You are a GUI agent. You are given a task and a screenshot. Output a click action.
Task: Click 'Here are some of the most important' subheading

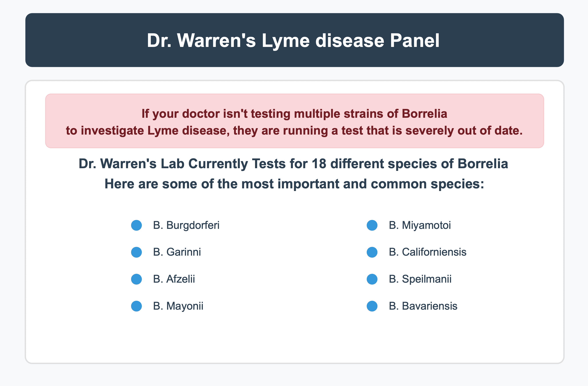coord(294,184)
